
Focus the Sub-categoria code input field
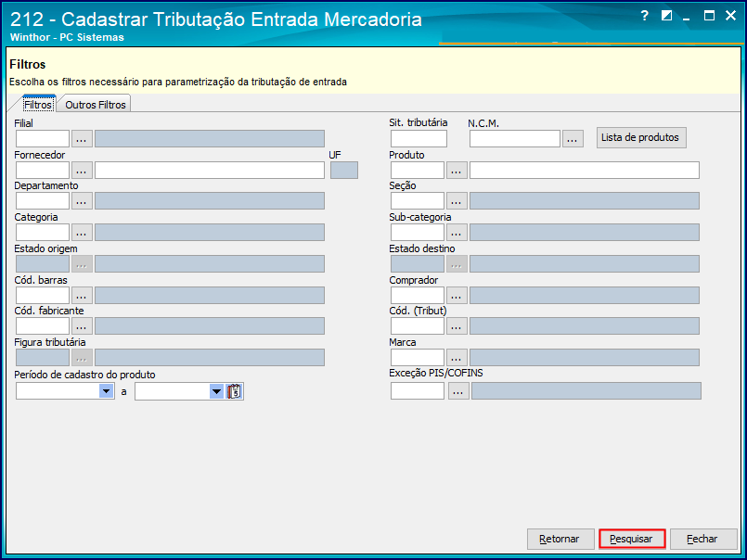click(418, 233)
